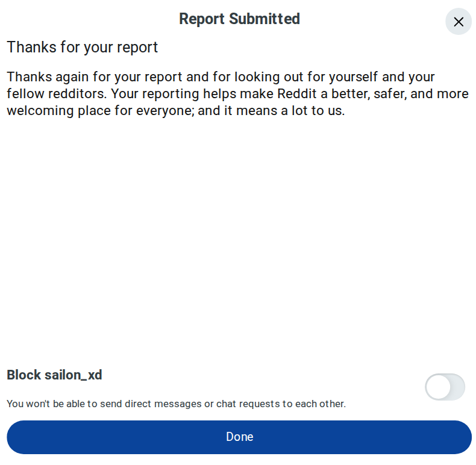Click the Block sailon_xd label
This screenshot has width=476, height=465.
54,375
